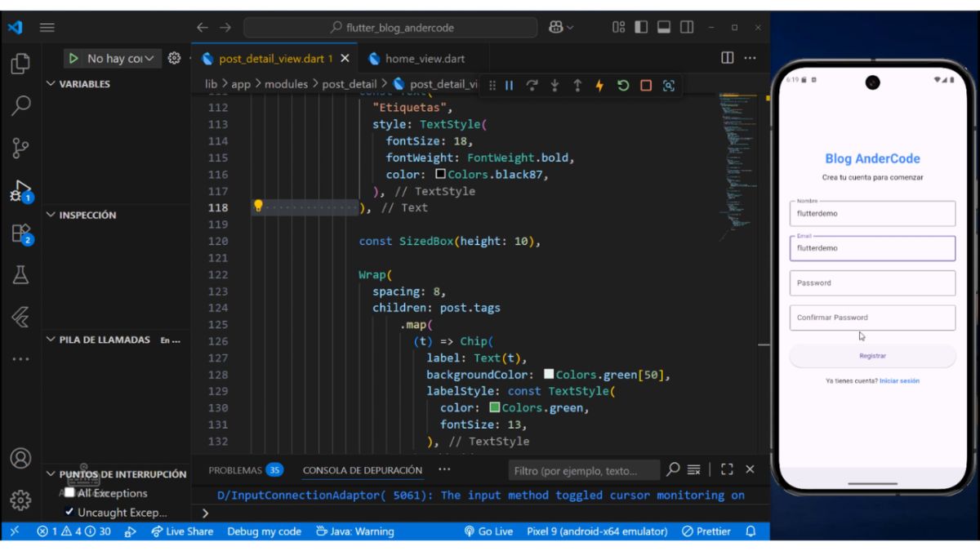Click the Registrar button in emulator
Viewport: 980px width, 551px height.
(872, 356)
